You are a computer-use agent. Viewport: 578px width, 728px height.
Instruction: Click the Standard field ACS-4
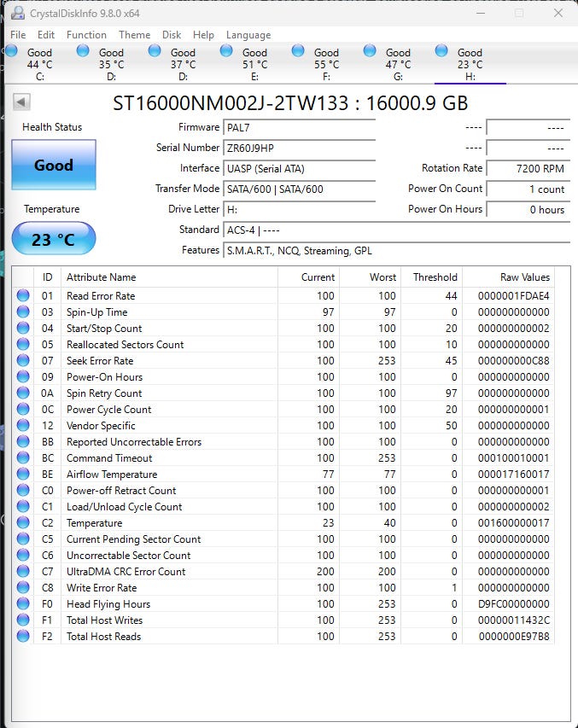tap(396, 230)
